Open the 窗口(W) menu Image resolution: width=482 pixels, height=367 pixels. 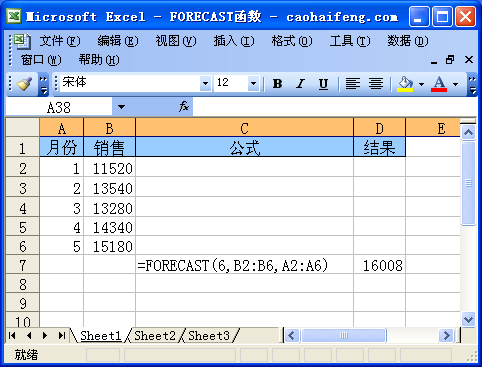(x=41, y=60)
